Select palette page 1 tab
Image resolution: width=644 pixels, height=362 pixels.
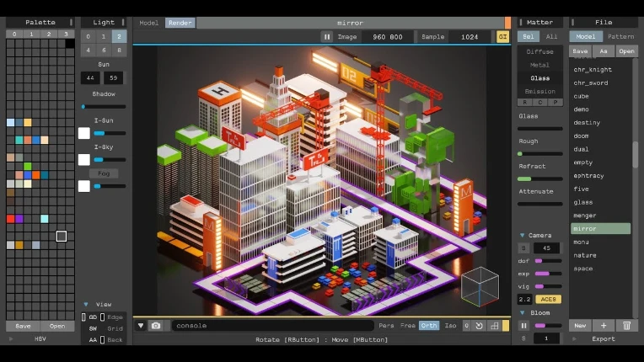pos(32,34)
